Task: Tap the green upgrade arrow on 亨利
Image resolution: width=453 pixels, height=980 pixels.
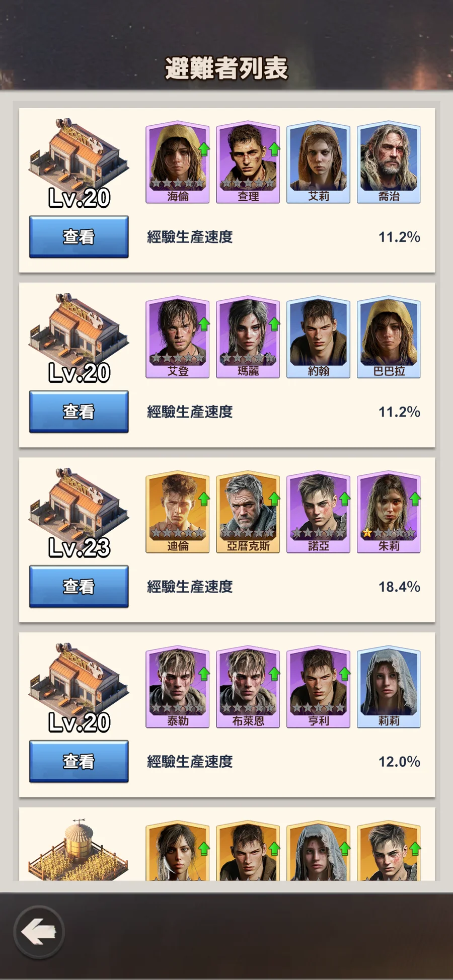Action: click(345, 674)
